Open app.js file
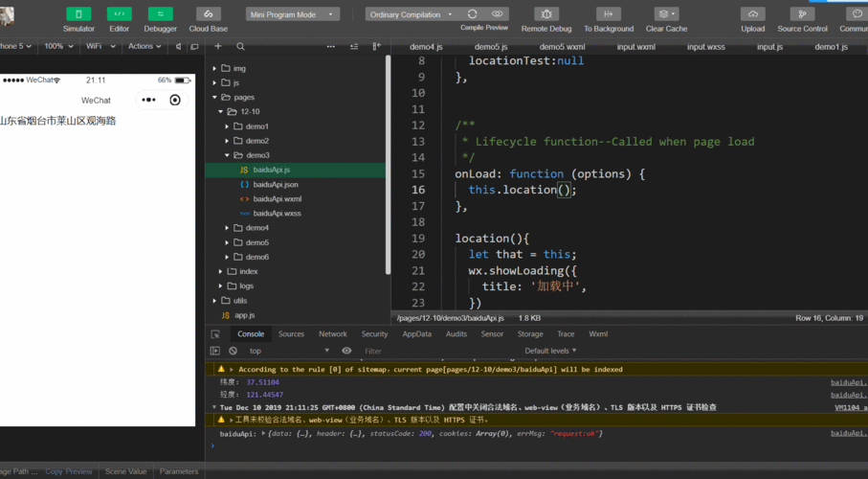868x479 pixels. click(x=244, y=315)
